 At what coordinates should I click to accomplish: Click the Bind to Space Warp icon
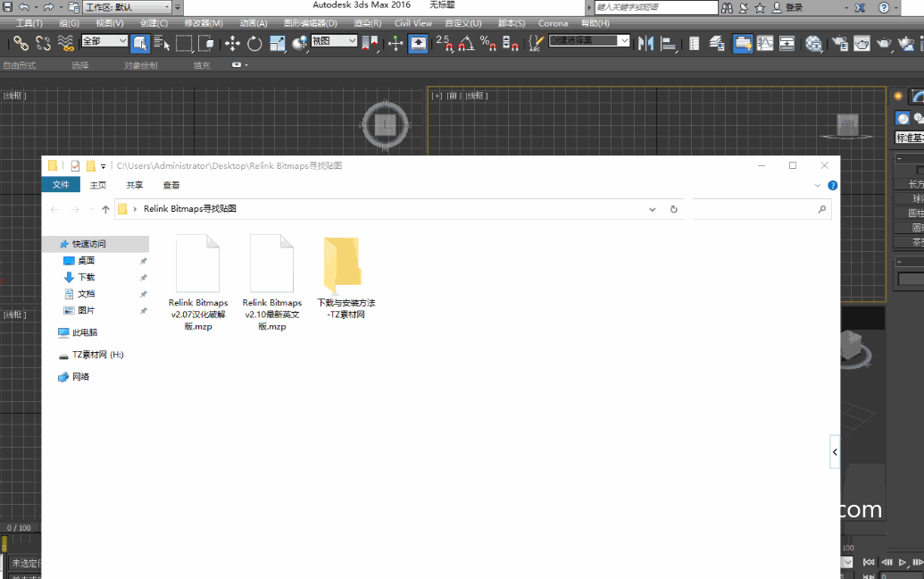[x=65, y=43]
